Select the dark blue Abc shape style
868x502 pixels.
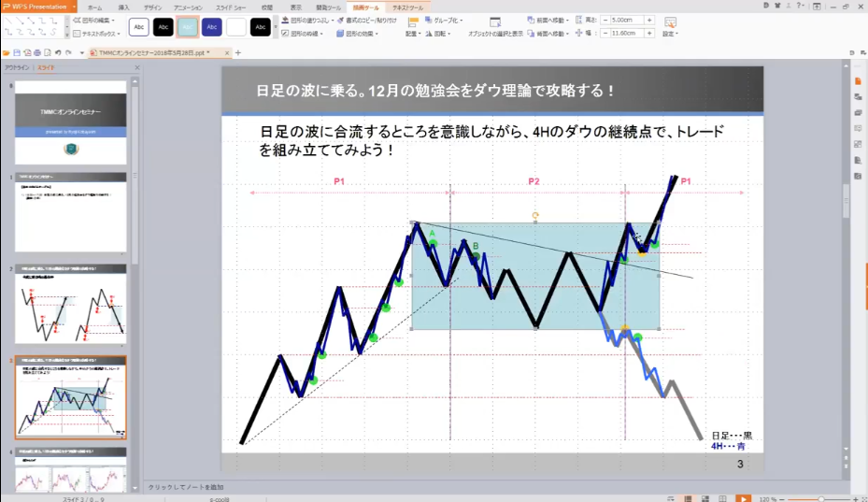pyautogui.click(x=212, y=26)
